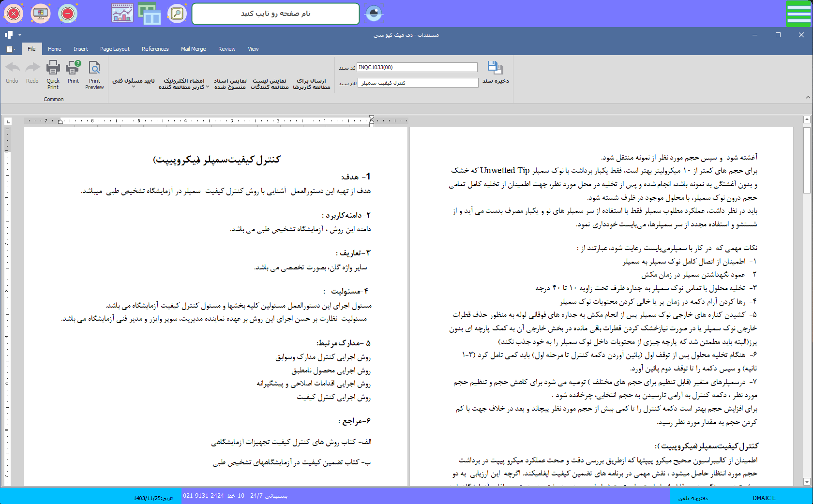Collapse the ribbon with the chevron
Image resolution: width=813 pixels, height=504 pixels.
click(x=808, y=97)
